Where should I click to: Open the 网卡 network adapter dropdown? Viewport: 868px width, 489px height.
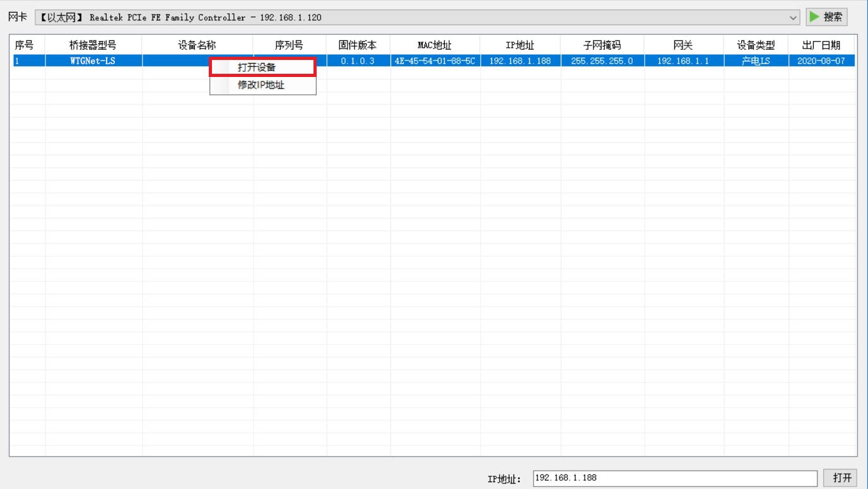418,18
